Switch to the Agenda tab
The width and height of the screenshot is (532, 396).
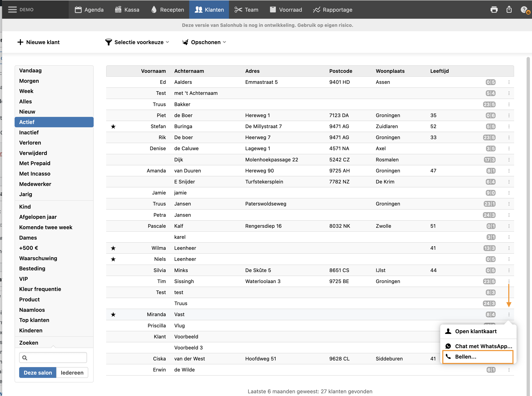click(89, 10)
